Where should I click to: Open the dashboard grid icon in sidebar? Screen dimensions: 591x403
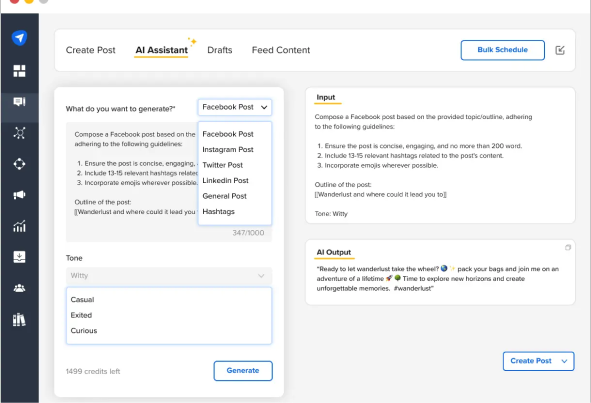(20, 70)
